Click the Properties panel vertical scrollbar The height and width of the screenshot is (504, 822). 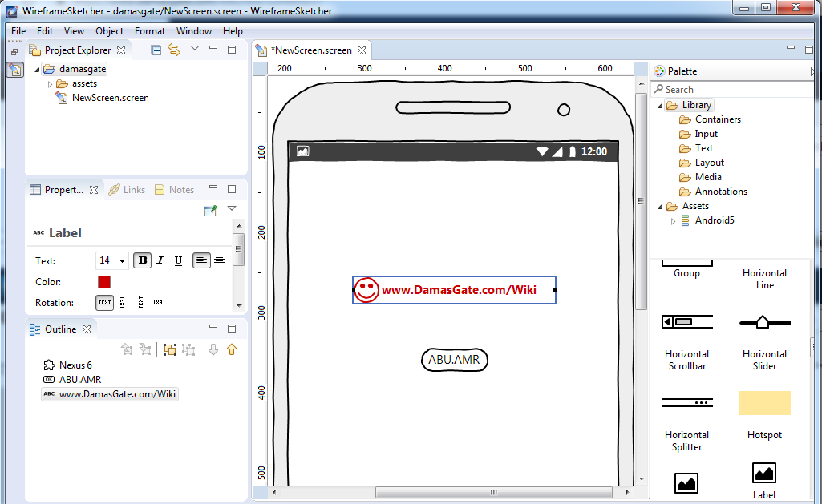(239, 250)
